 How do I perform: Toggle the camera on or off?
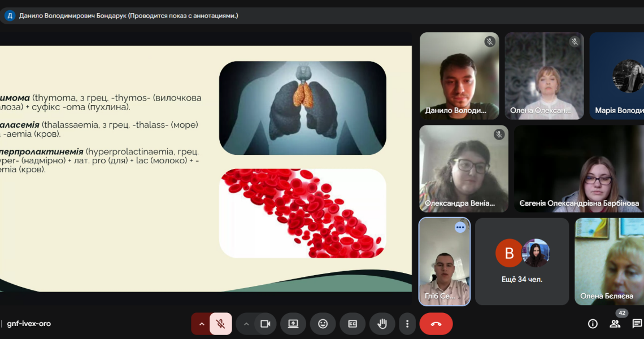coord(265,324)
